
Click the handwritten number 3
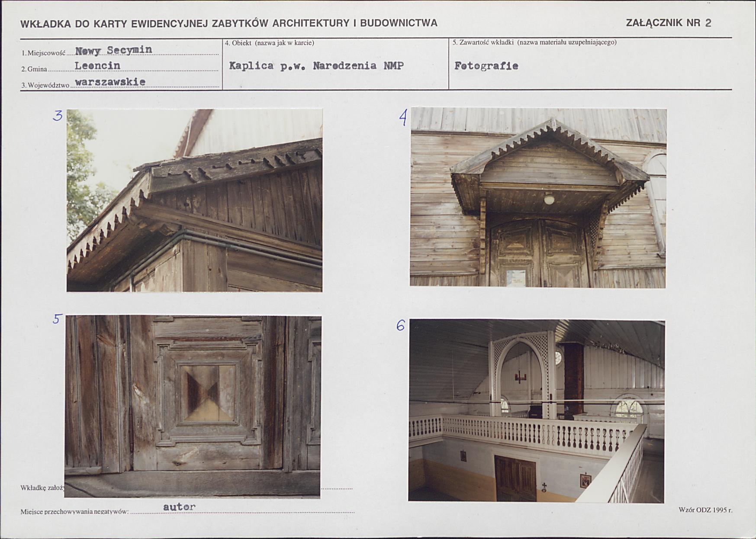pyautogui.click(x=58, y=116)
